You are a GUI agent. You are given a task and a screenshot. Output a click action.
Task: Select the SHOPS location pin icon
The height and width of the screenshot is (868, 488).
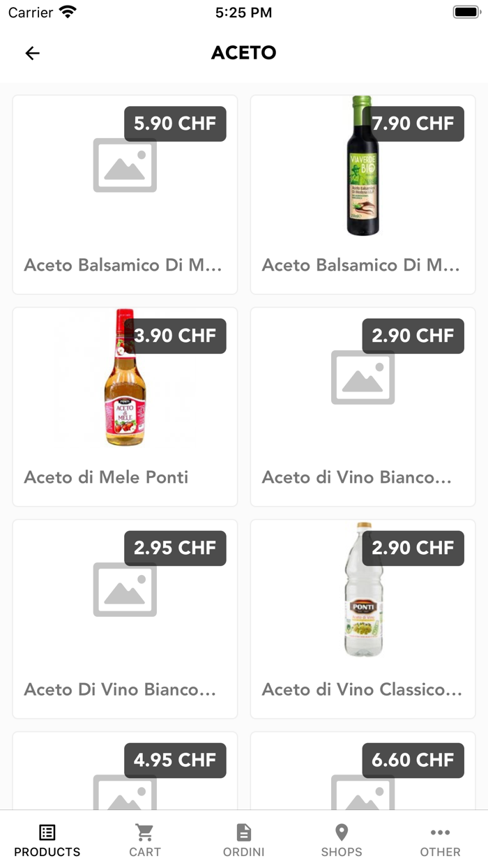342,832
